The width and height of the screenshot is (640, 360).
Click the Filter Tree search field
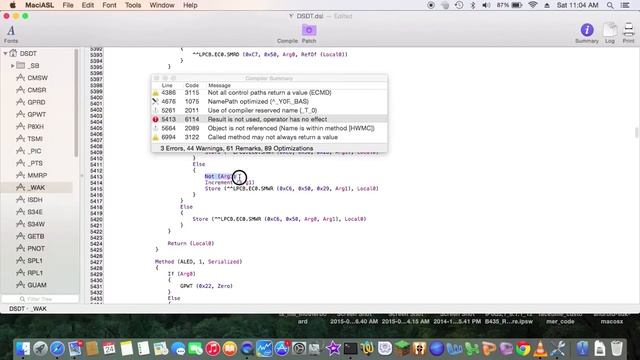40,299
